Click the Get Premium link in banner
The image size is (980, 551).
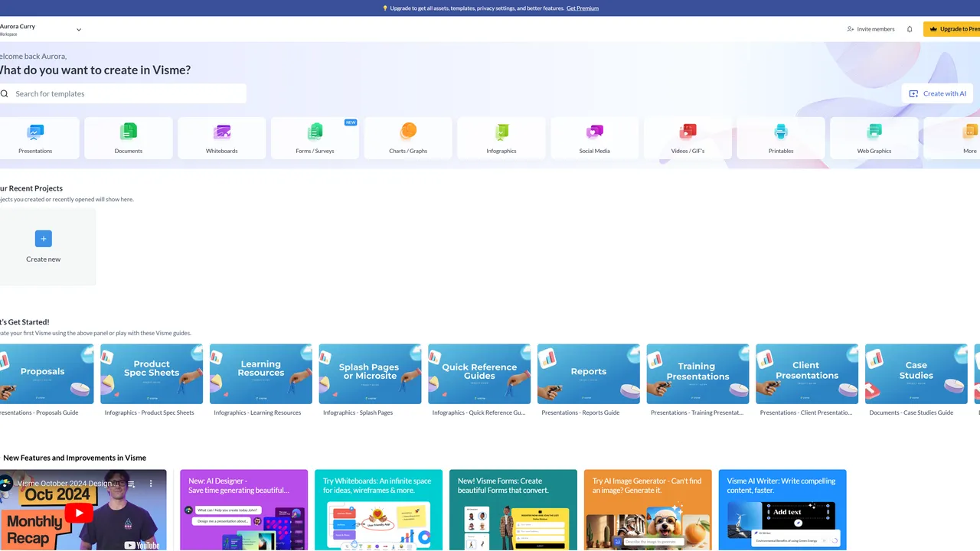tap(583, 8)
